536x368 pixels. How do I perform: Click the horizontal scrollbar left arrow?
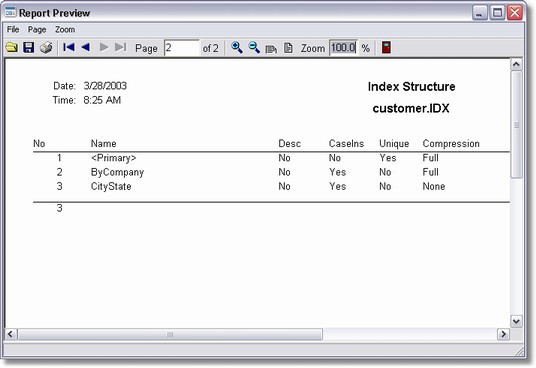pyautogui.click(x=11, y=334)
